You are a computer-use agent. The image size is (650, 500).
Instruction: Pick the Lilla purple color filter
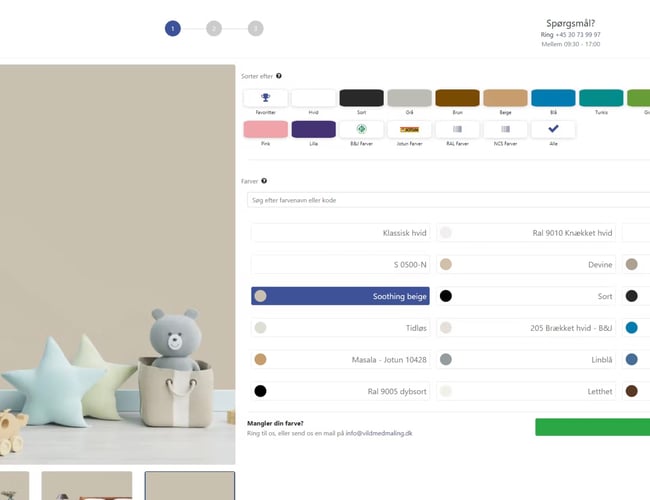coord(313,129)
